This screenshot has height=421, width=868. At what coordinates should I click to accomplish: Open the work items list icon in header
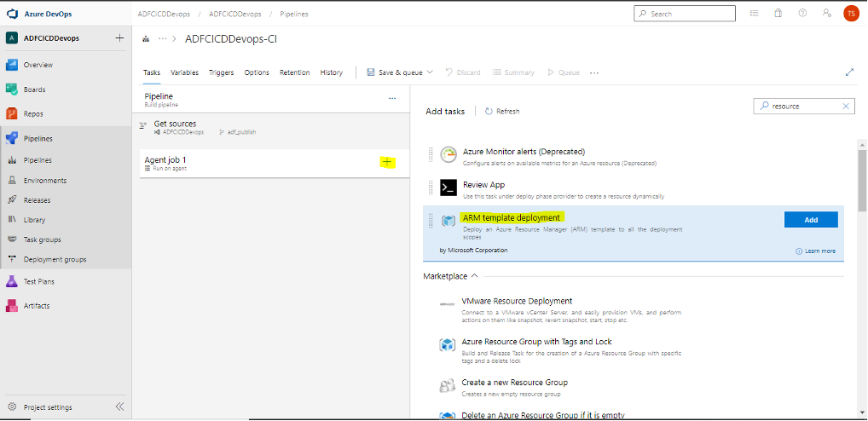[x=754, y=14]
